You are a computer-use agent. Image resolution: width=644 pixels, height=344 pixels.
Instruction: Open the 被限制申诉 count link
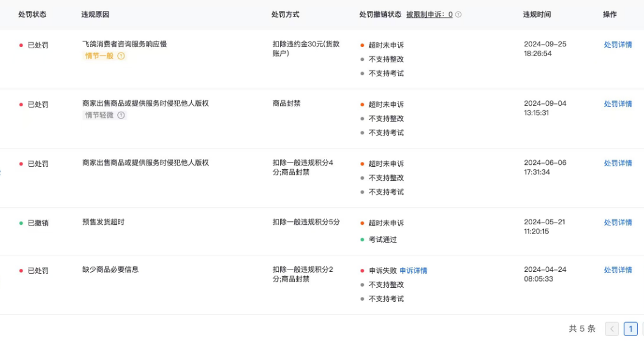[429, 15]
